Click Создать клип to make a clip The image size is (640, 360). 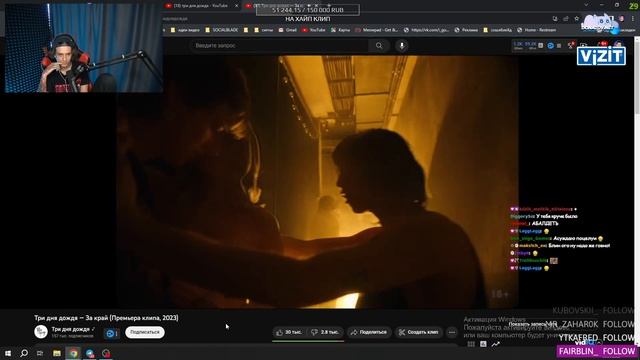point(419,332)
